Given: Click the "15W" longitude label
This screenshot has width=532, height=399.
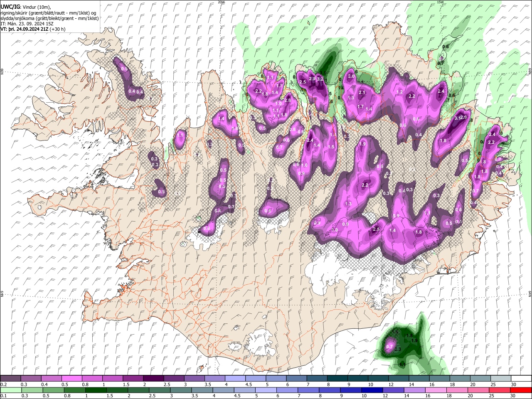Looking at the screenshot, I should (440, 2).
